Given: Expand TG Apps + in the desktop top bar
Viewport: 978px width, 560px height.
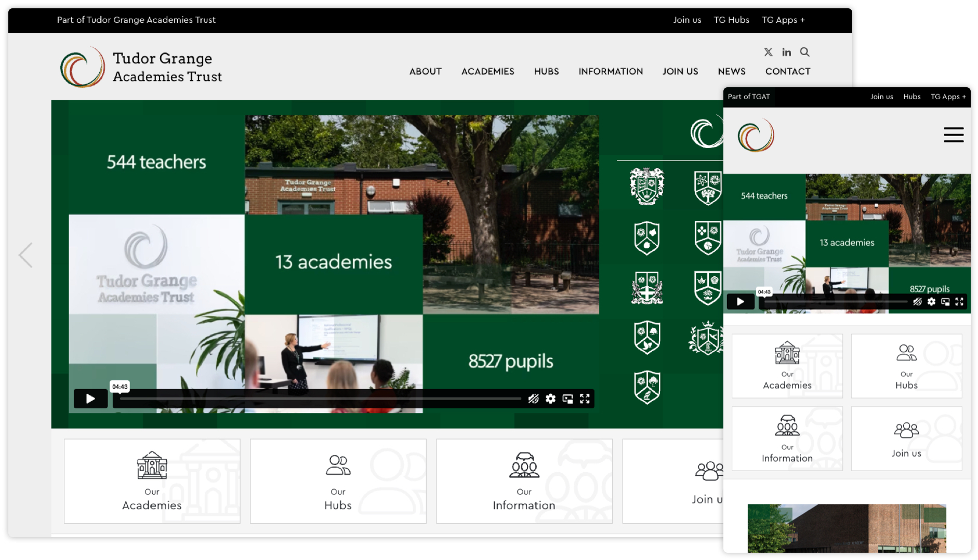Looking at the screenshot, I should click(x=783, y=20).
